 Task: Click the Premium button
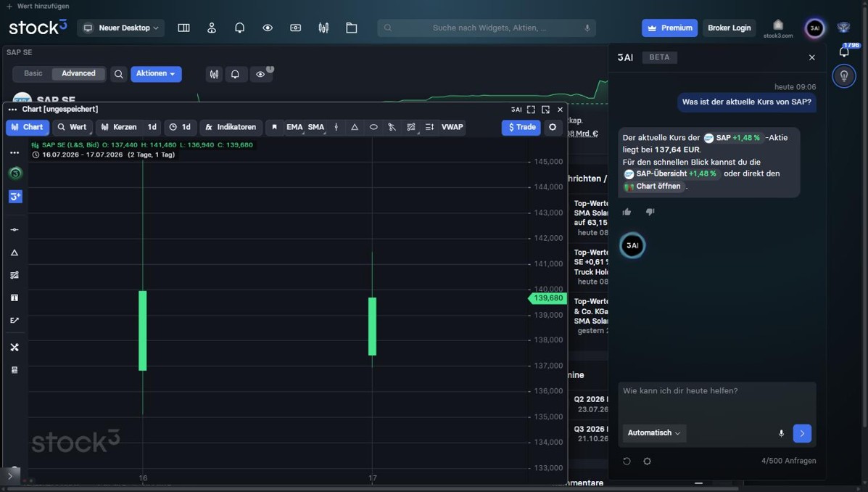click(x=670, y=28)
